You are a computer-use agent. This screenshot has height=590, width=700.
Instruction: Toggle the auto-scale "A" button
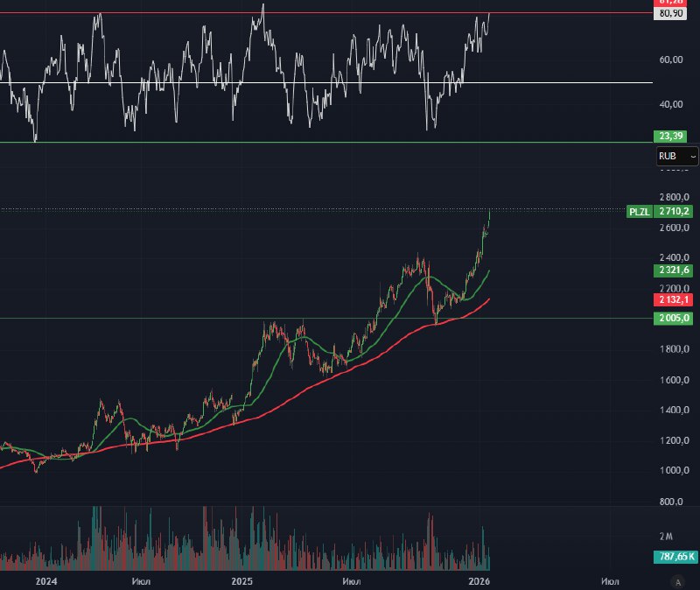point(676,580)
